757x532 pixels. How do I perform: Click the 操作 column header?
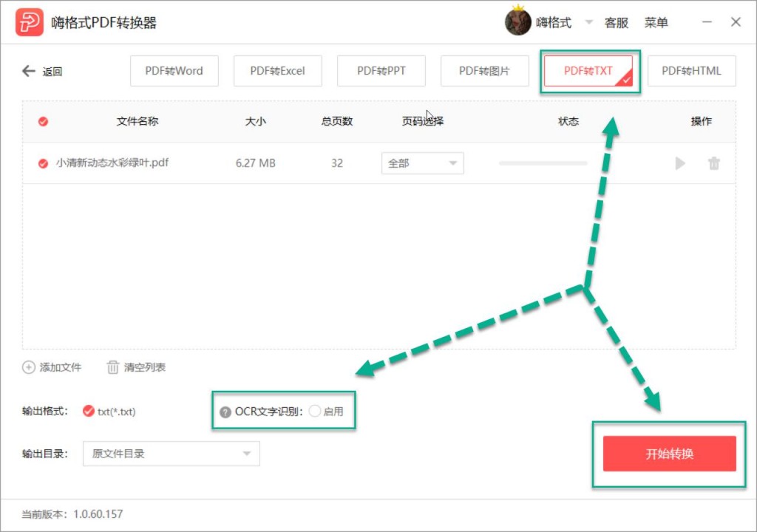click(701, 121)
